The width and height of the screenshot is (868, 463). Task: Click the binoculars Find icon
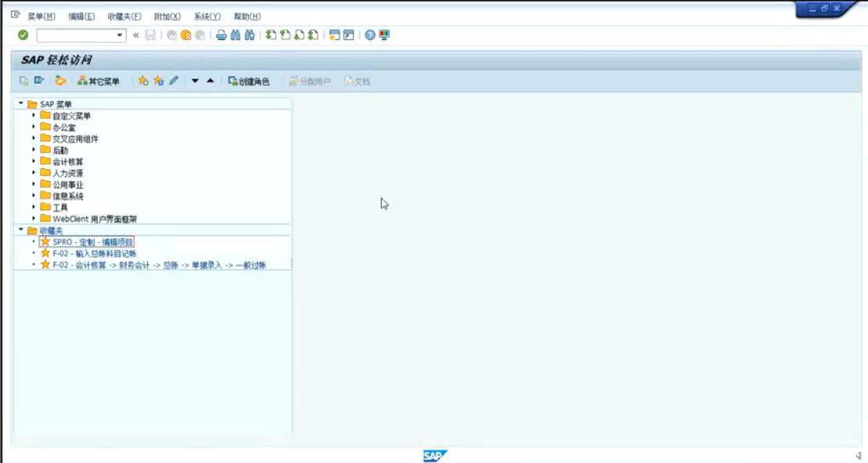[236, 35]
